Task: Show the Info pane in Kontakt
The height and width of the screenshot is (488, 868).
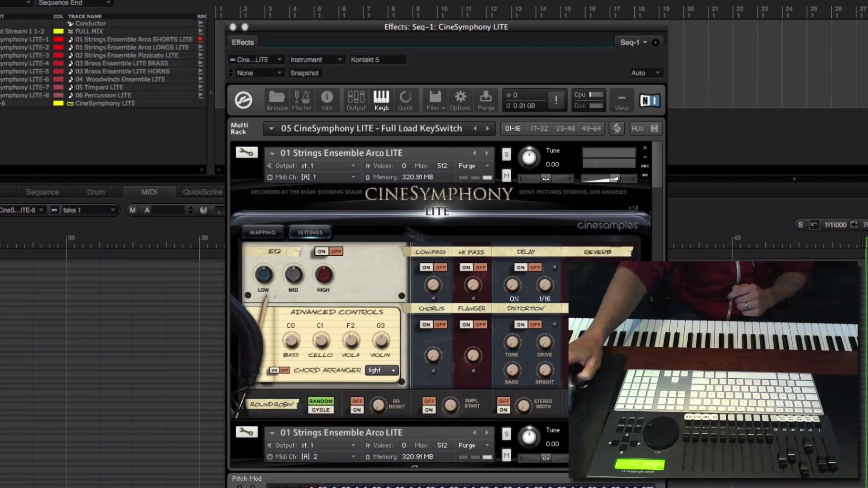Action: [327, 100]
